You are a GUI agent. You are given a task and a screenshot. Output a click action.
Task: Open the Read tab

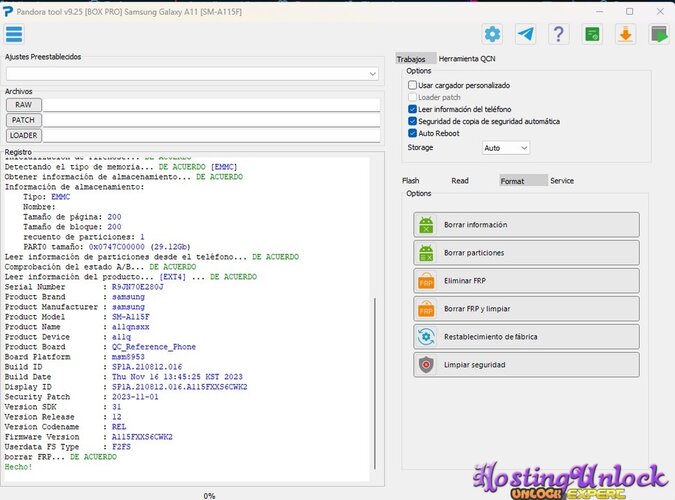point(460,180)
